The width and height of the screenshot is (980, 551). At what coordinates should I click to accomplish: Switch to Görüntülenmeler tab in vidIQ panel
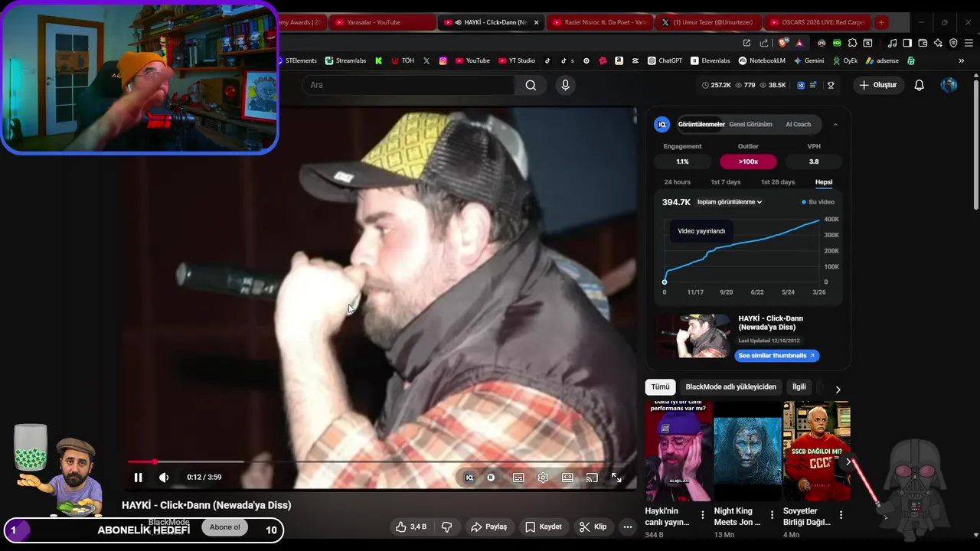click(x=701, y=124)
